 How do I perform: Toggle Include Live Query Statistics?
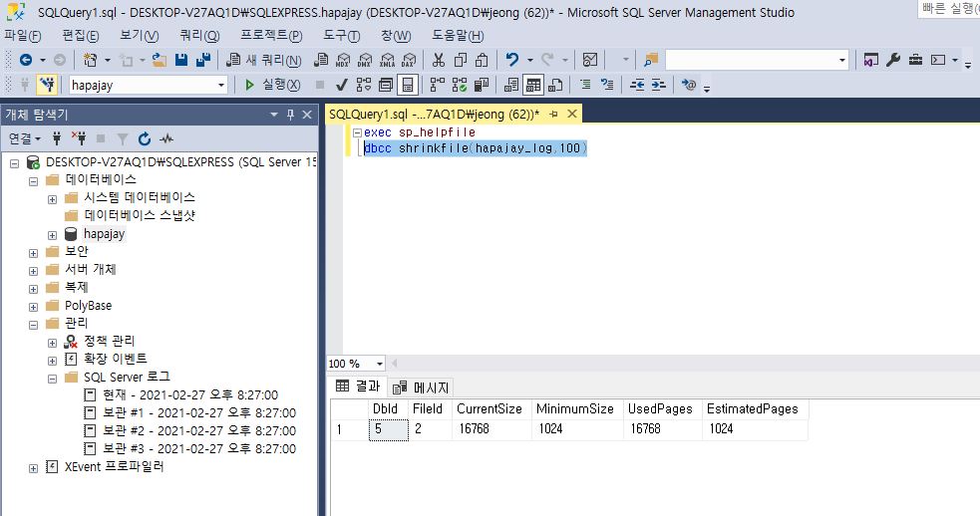click(460, 85)
